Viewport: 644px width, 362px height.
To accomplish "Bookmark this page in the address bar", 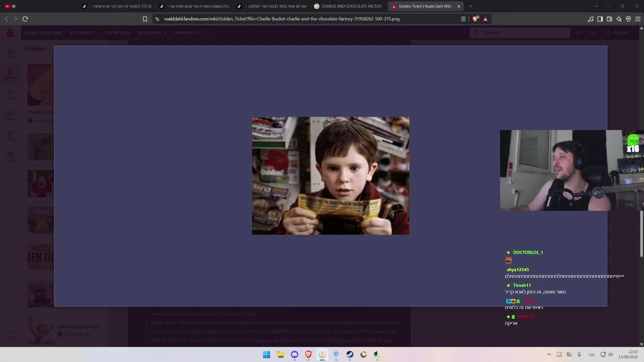I will (145, 19).
